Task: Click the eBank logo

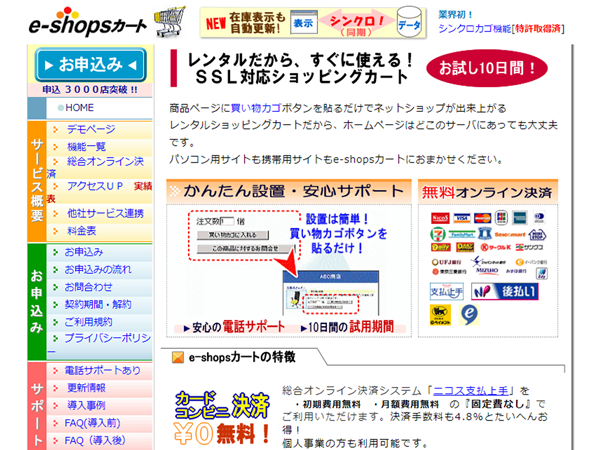Action: tap(531, 262)
